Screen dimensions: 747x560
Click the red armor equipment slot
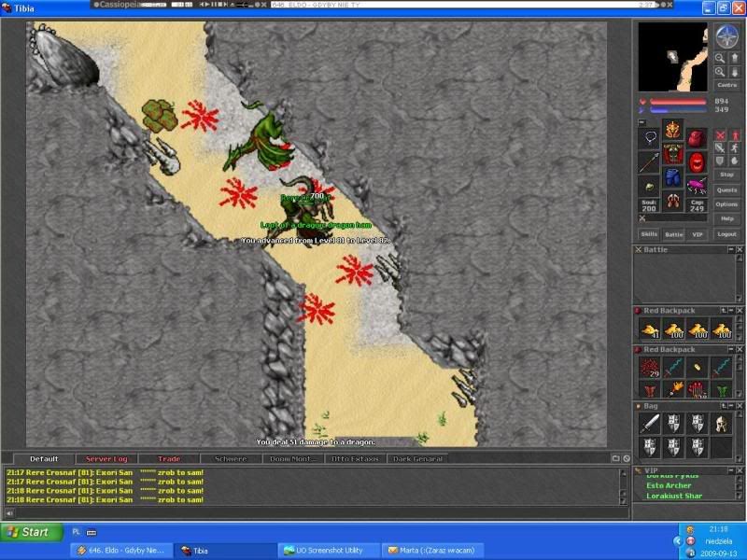point(672,153)
